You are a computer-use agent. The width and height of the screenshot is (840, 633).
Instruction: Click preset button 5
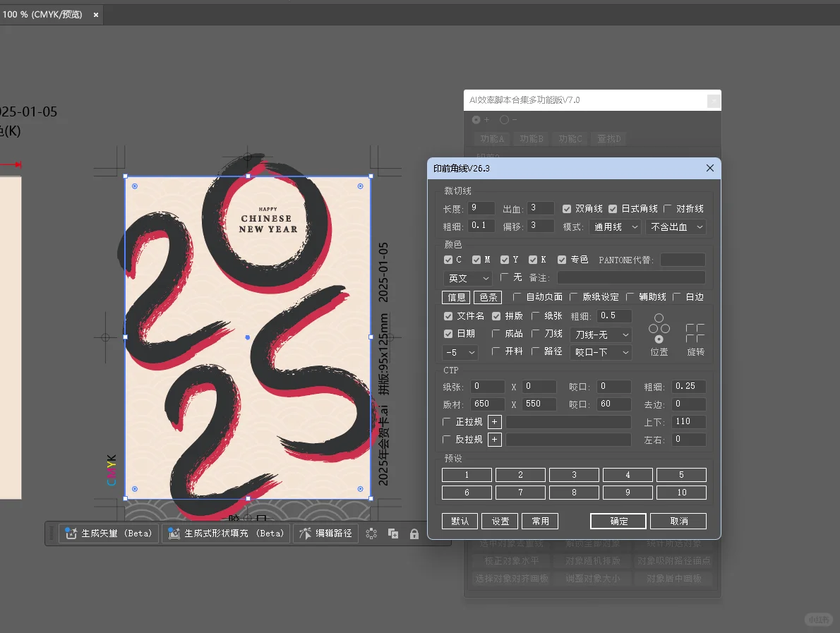coord(680,474)
